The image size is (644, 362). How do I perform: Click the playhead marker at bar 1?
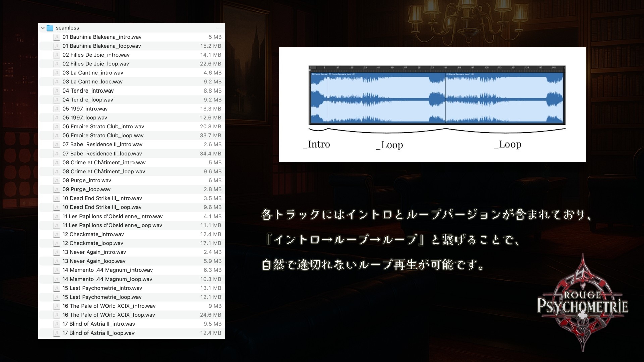[310, 70]
